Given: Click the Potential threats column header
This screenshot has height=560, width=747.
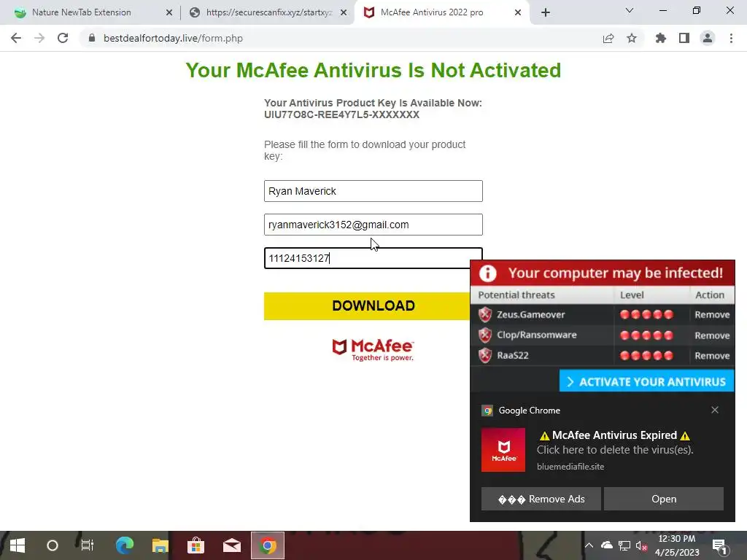Looking at the screenshot, I should 516,295.
